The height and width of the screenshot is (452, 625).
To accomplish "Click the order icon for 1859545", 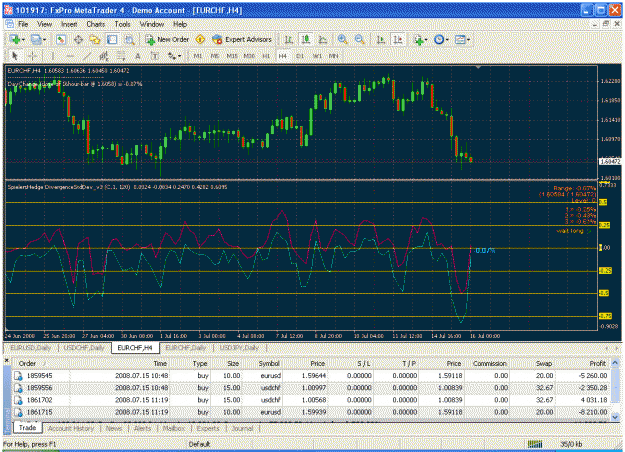I will (x=18, y=376).
